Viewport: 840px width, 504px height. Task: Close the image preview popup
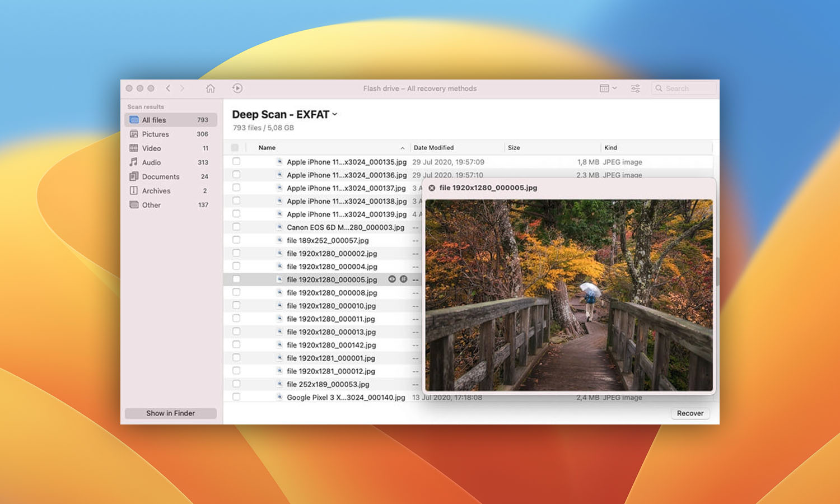[432, 188]
